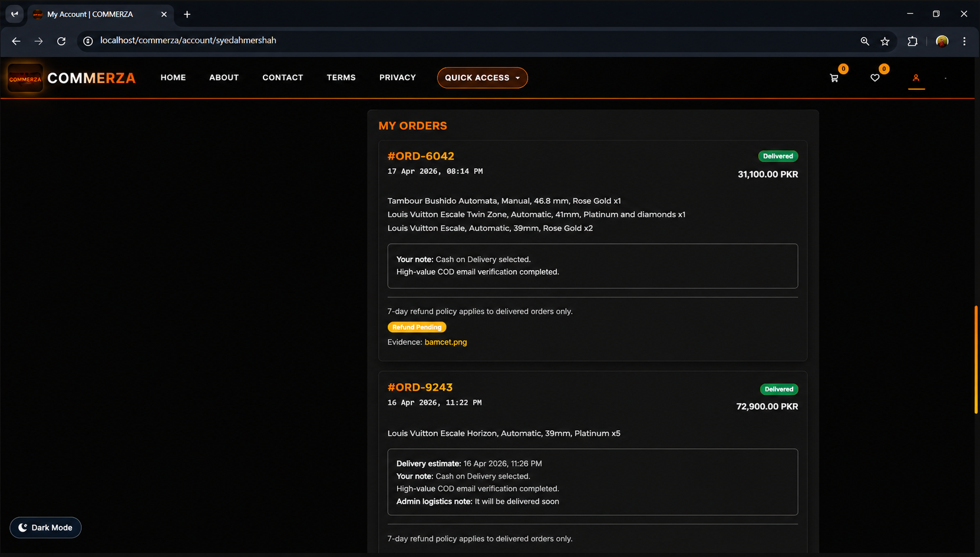Go to the HOME nav item
980x557 pixels.
coord(173,78)
